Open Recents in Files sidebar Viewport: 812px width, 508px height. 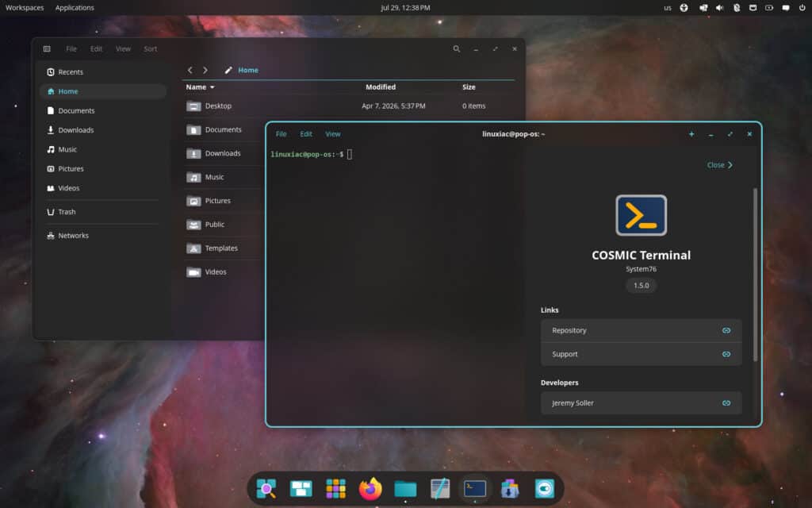(x=102, y=72)
